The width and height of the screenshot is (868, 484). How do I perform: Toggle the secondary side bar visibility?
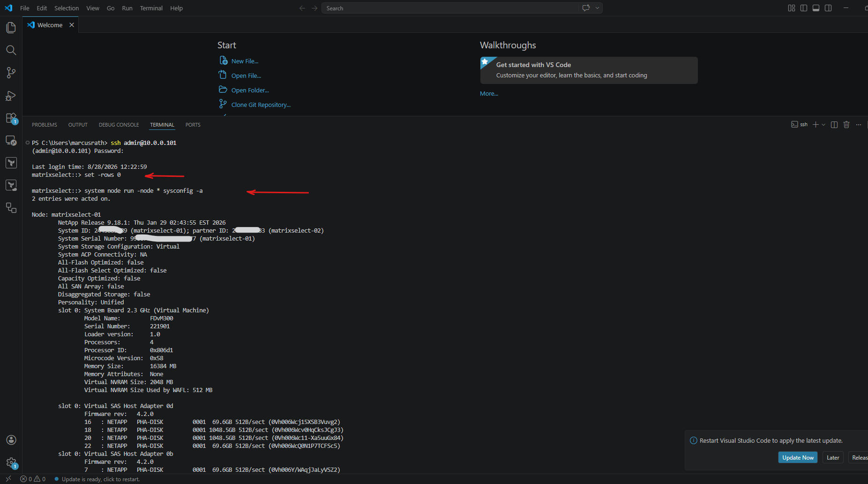(828, 8)
